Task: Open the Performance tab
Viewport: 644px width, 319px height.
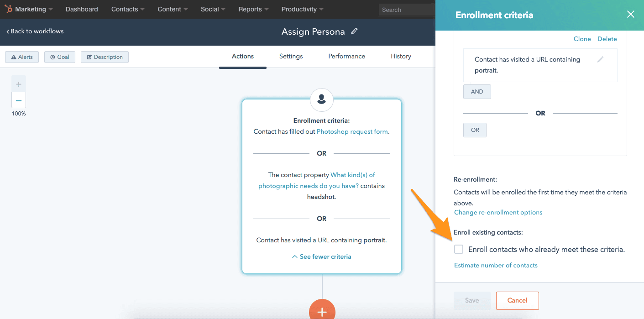Action: 346,56
